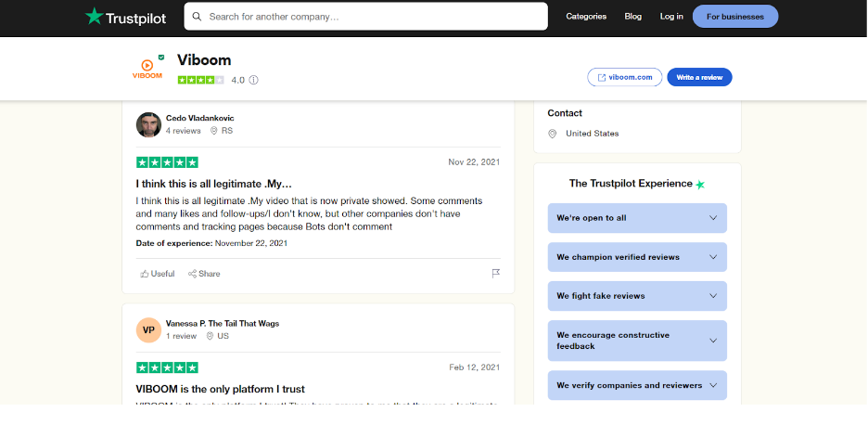Click the Write a review button
Image resolution: width=868 pixels, height=425 pixels.
[x=699, y=77]
